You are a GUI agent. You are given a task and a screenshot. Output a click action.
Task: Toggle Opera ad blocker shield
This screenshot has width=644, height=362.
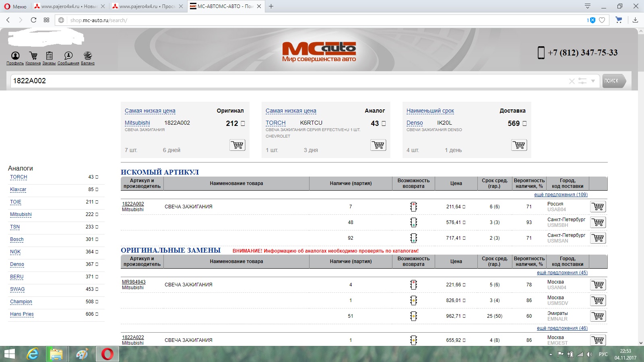pyautogui.click(x=591, y=20)
